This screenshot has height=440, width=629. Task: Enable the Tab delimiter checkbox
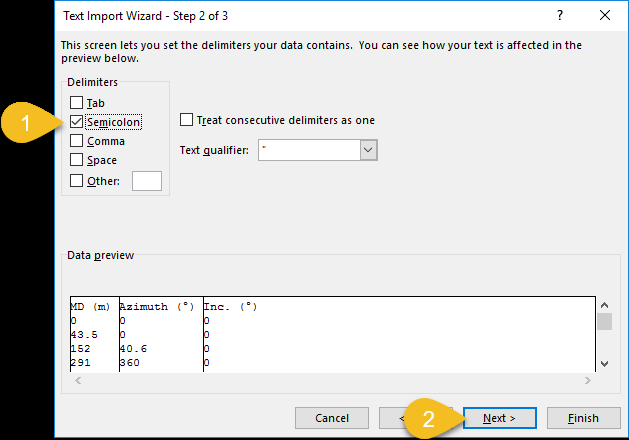(x=77, y=103)
